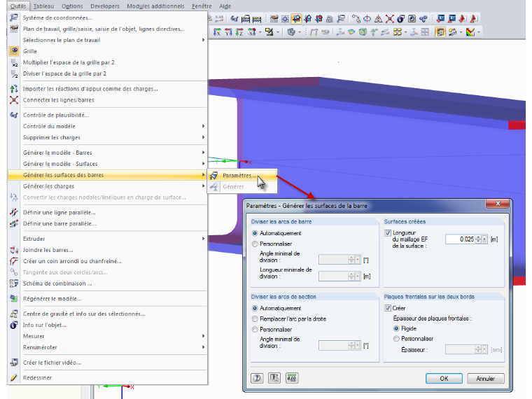
Task: Click the second toolbar calculator-table icon
Action: point(257,19)
